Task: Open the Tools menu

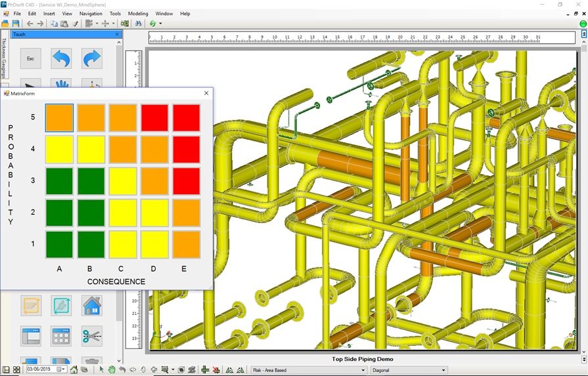Action: 115,14
